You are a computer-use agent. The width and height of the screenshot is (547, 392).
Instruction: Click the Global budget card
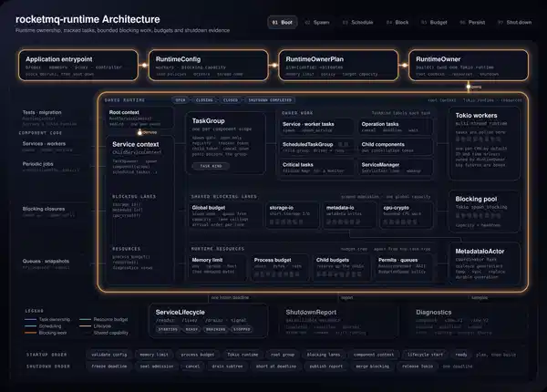pos(225,215)
